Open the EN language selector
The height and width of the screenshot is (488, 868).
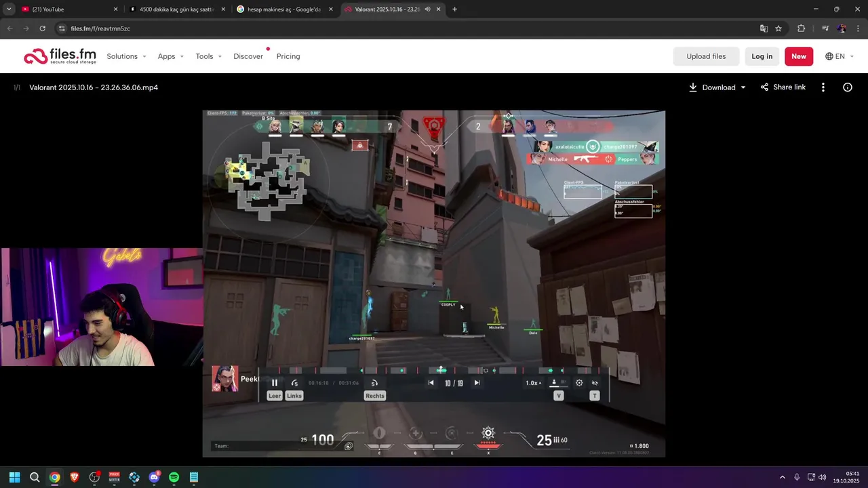pyautogui.click(x=840, y=56)
